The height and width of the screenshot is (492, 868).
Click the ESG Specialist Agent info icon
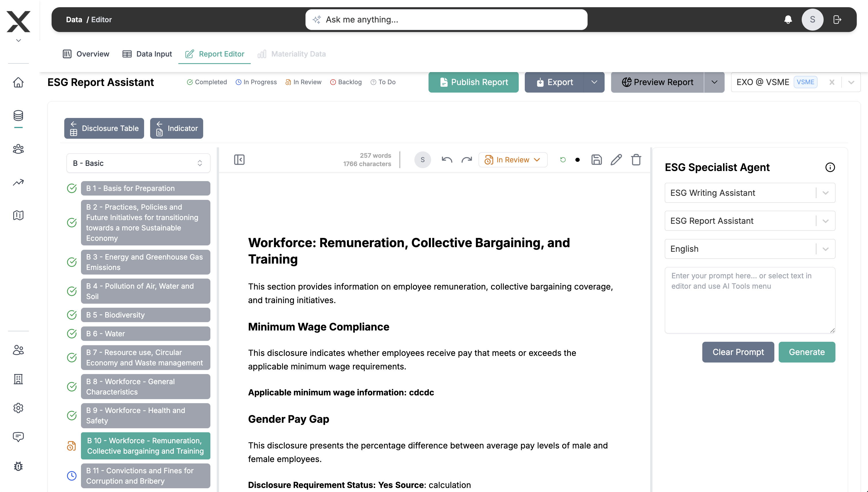click(x=830, y=167)
